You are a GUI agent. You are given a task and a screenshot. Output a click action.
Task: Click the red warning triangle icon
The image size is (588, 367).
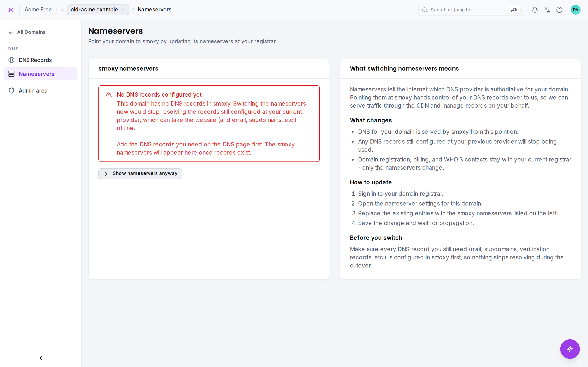coord(109,95)
